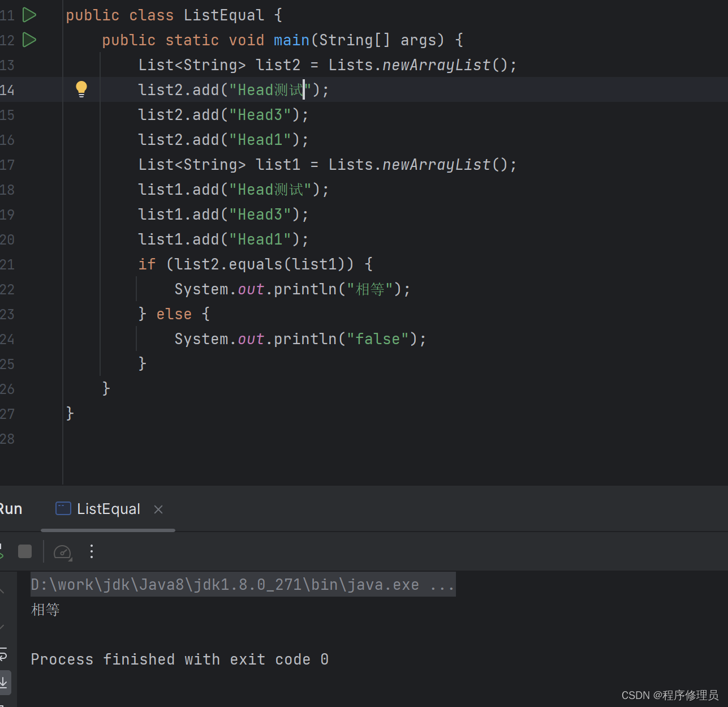Close the ListEqual run tab
728x707 pixels.
pyautogui.click(x=158, y=509)
